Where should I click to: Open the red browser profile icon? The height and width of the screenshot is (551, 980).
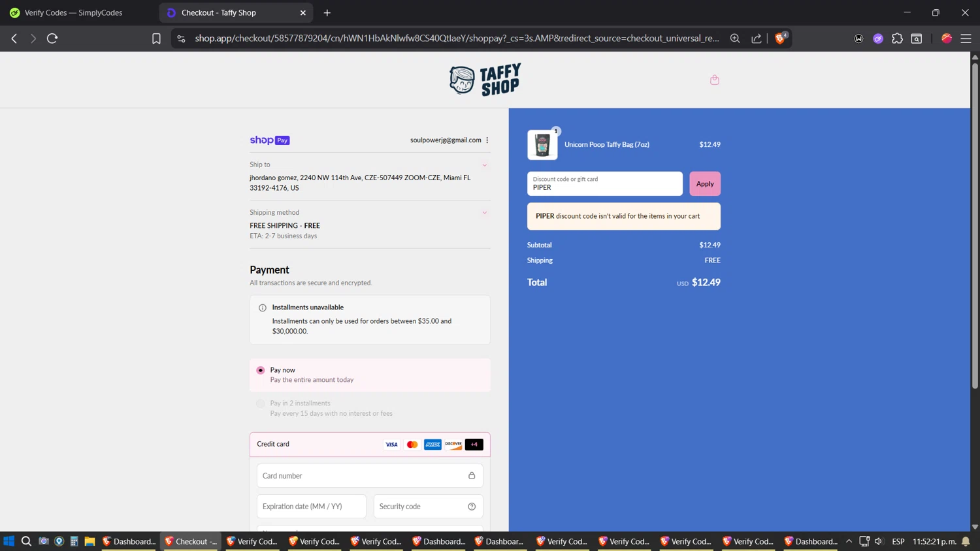pyautogui.click(x=947, y=39)
